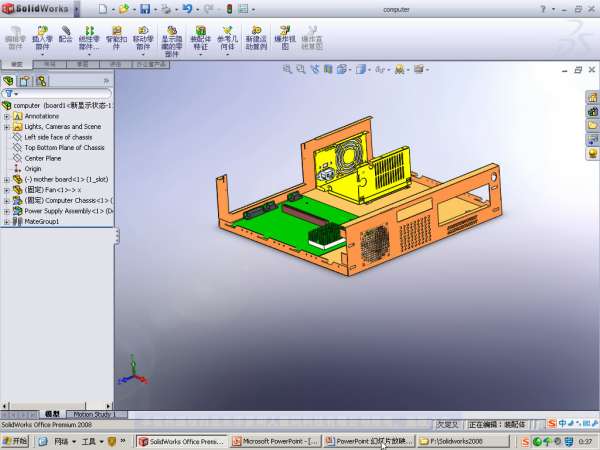Viewport: 600px width, 450px height.
Task: Open the feature tree filter dropdown
Action: pyautogui.click(x=10, y=93)
